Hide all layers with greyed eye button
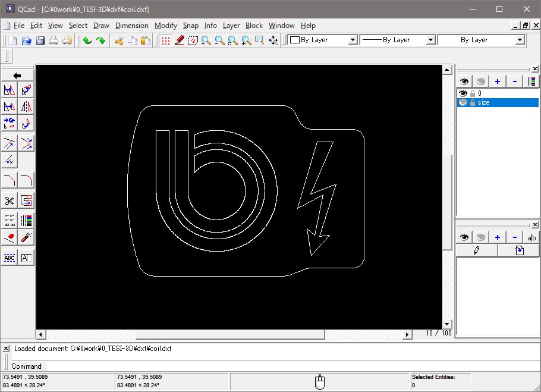 480,81
